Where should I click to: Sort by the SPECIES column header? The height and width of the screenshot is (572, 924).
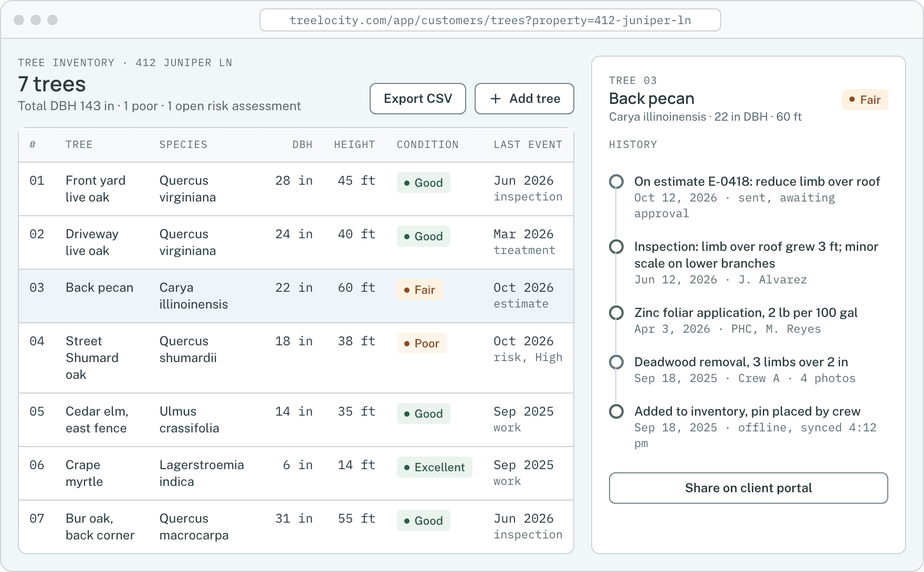183,145
